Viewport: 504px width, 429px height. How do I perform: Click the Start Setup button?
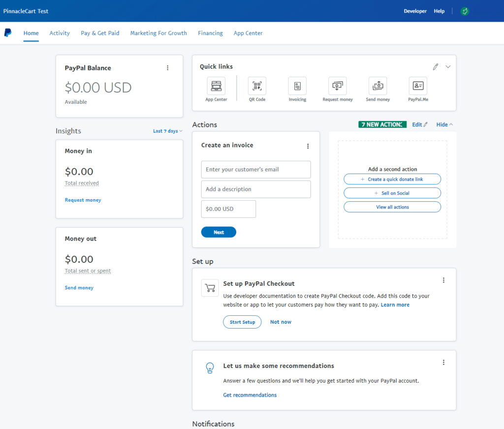point(242,322)
